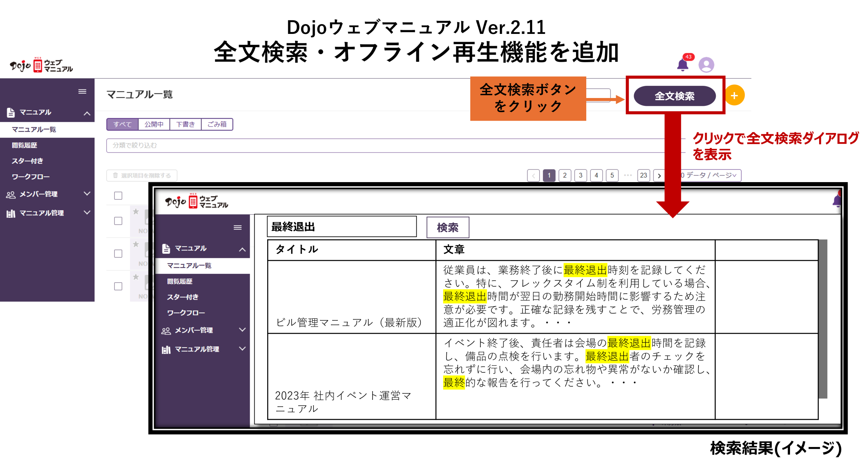The image size is (868, 467).
Task: Star the first manual row
Action: click(x=136, y=212)
